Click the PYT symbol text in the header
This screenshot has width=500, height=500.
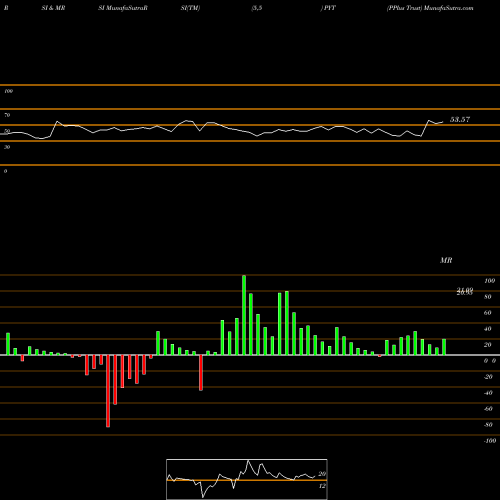(x=329, y=8)
